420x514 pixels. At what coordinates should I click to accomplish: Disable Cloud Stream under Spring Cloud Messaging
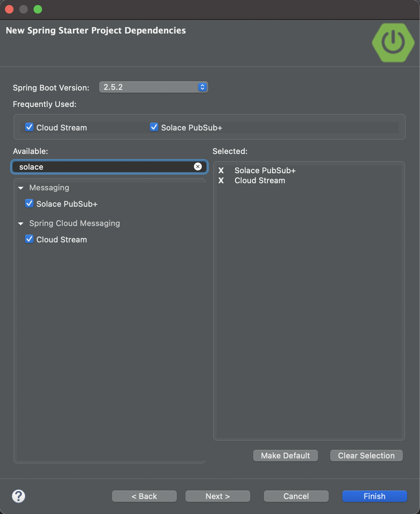click(29, 239)
